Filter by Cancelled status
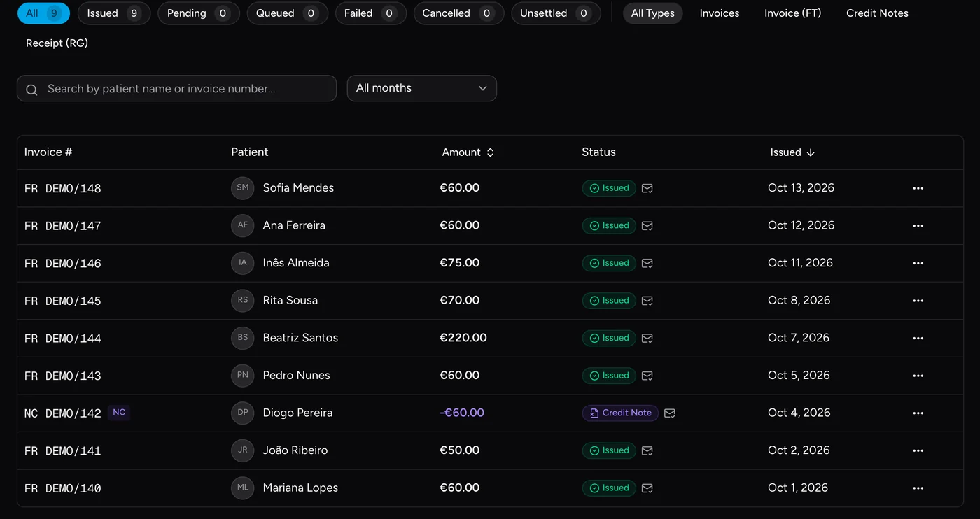Viewport: 980px width, 519px height. click(x=458, y=13)
